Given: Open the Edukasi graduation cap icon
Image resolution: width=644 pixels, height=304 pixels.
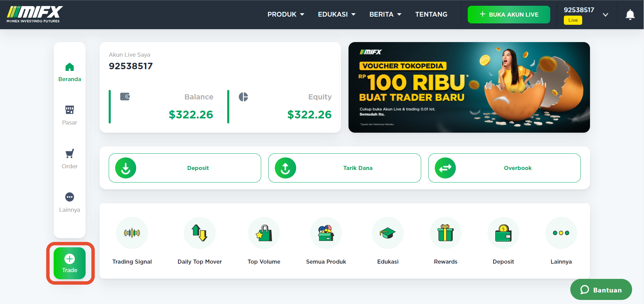Looking at the screenshot, I should point(388,233).
